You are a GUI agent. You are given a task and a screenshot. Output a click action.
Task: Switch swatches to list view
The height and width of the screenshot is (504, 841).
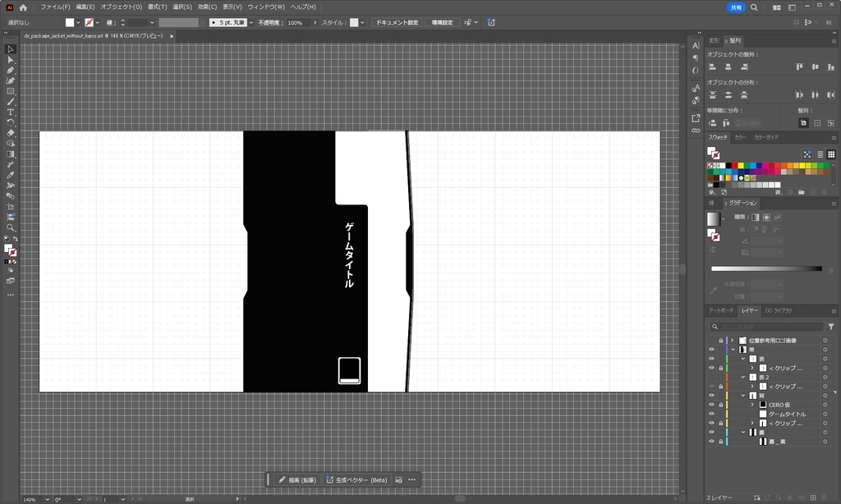(x=820, y=154)
